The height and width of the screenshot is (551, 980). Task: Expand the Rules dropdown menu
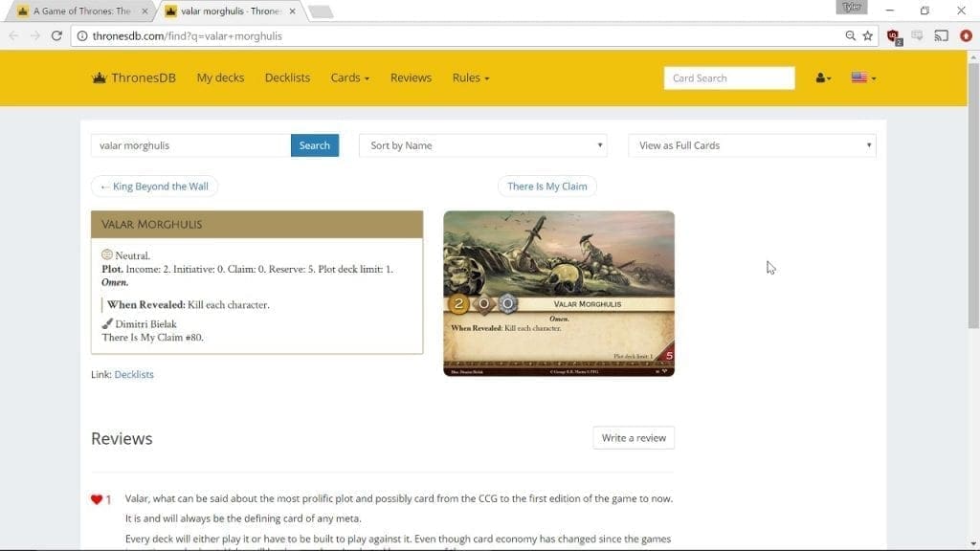(x=471, y=78)
